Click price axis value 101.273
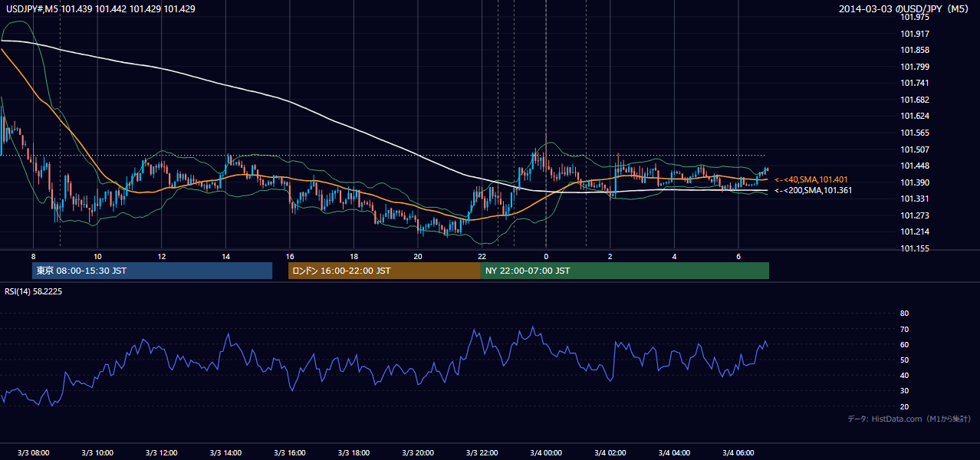Image resolution: width=980 pixels, height=460 pixels. (915, 215)
